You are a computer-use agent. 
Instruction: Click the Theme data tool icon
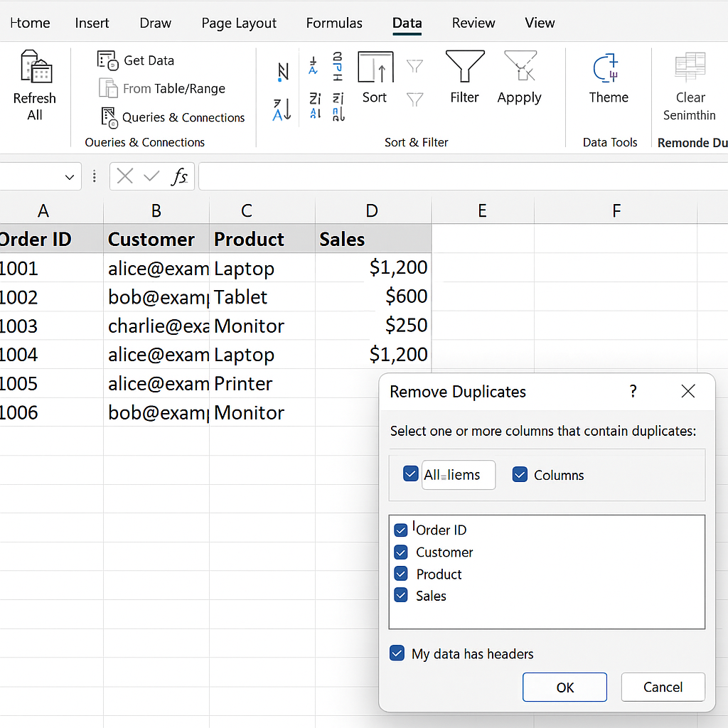(608, 69)
